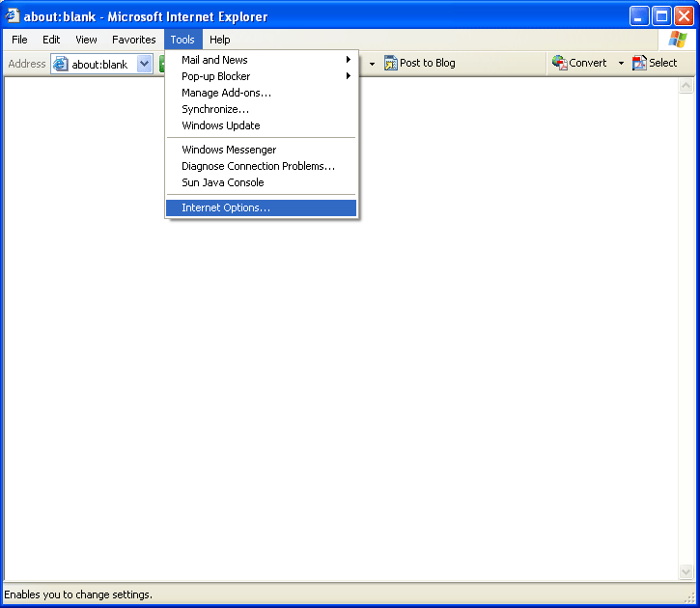700x608 pixels.
Task: Launch Windows Messenger from Tools menu
Action: tap(229, 150)
